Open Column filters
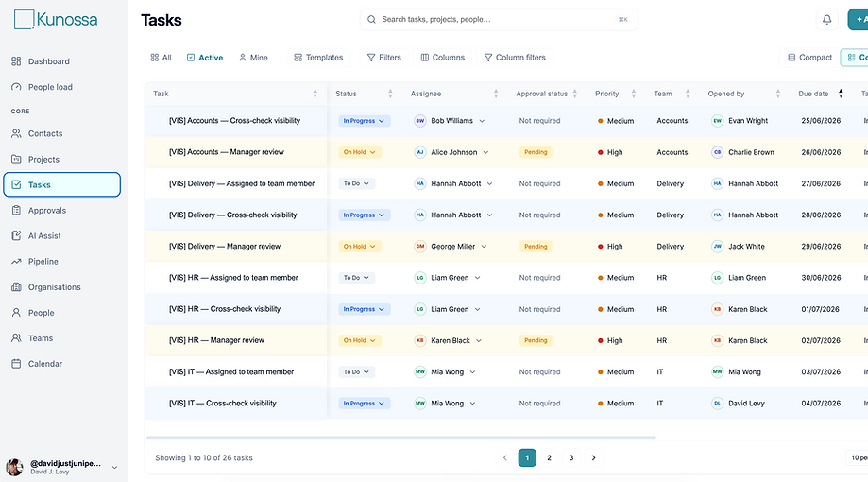The height and width of the screenshot is (482, 868). (515, 58)
